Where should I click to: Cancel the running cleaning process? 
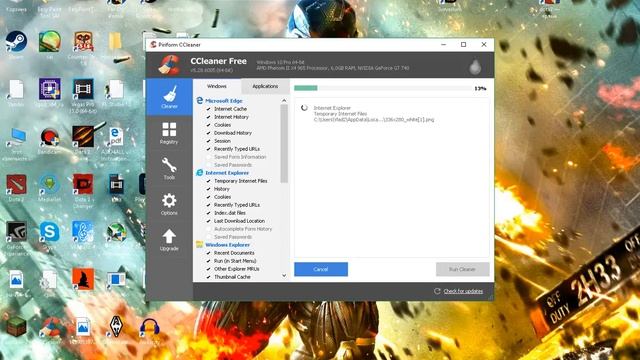(x=321, y=269)
